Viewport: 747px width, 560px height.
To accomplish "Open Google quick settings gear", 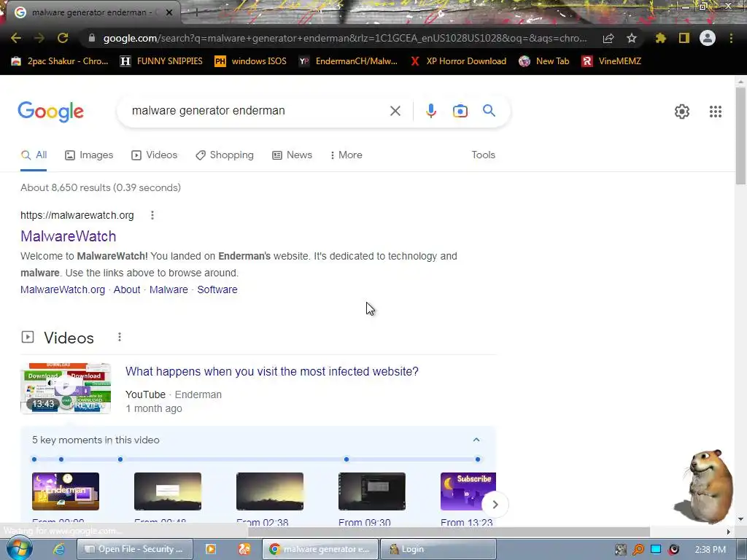I will click(682, 112).
